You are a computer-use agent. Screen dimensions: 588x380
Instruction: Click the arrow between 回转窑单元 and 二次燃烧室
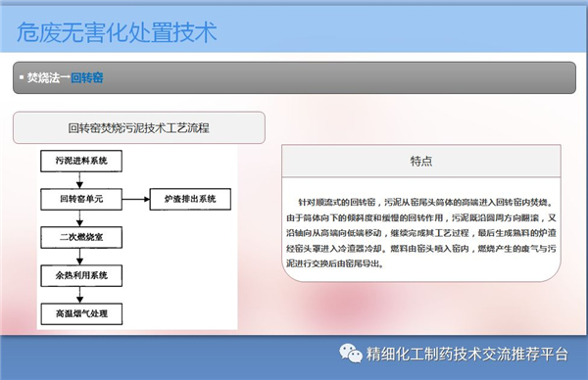click(79, 218)
